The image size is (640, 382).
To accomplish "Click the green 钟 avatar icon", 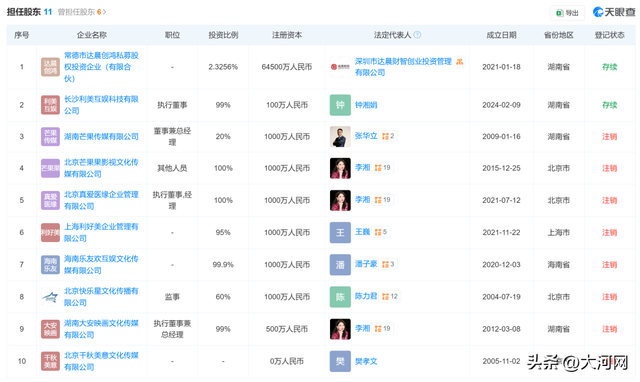I will (x=340, y=105).
